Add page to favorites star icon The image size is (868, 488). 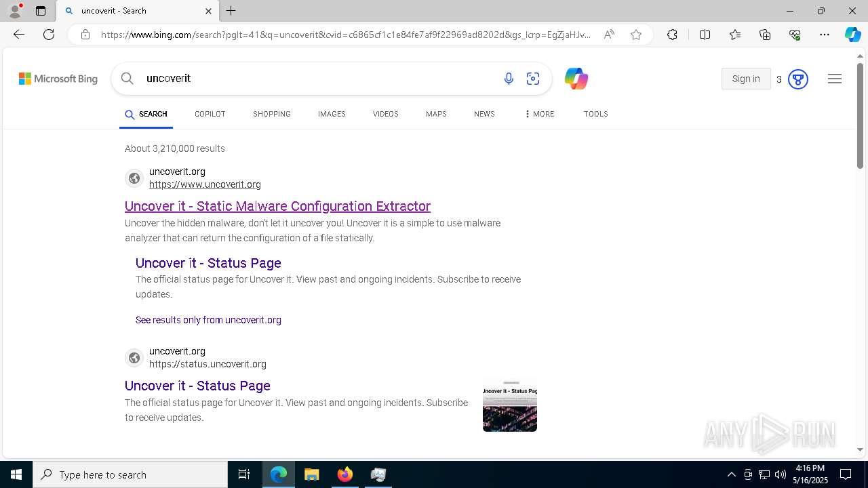pyautogui.click(x=636, y=35)
